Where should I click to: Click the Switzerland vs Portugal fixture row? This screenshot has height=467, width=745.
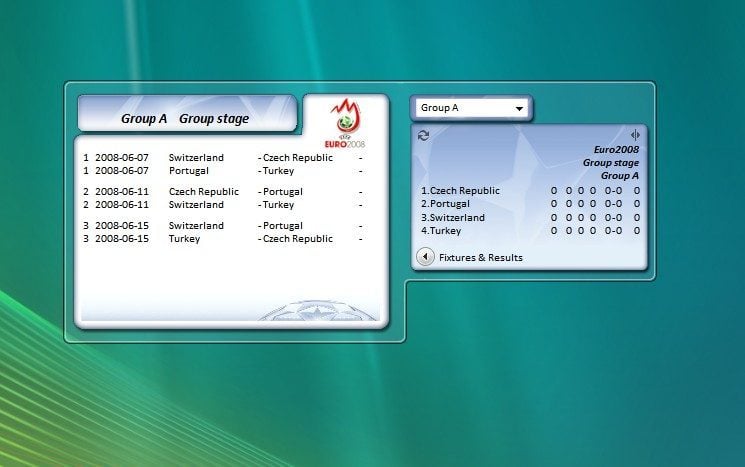point(222,226)
